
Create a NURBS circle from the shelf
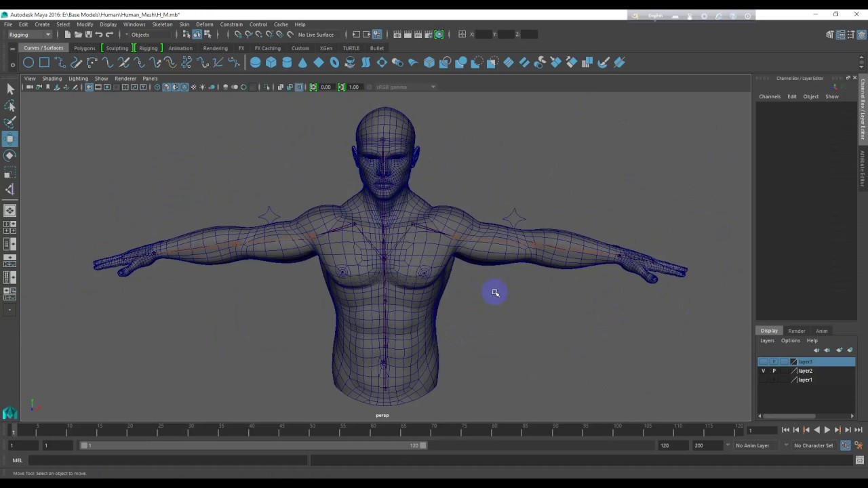point(28,62)
